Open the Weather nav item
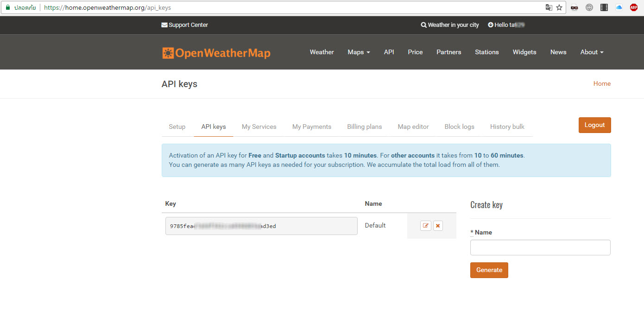 (x=322, y=52)
